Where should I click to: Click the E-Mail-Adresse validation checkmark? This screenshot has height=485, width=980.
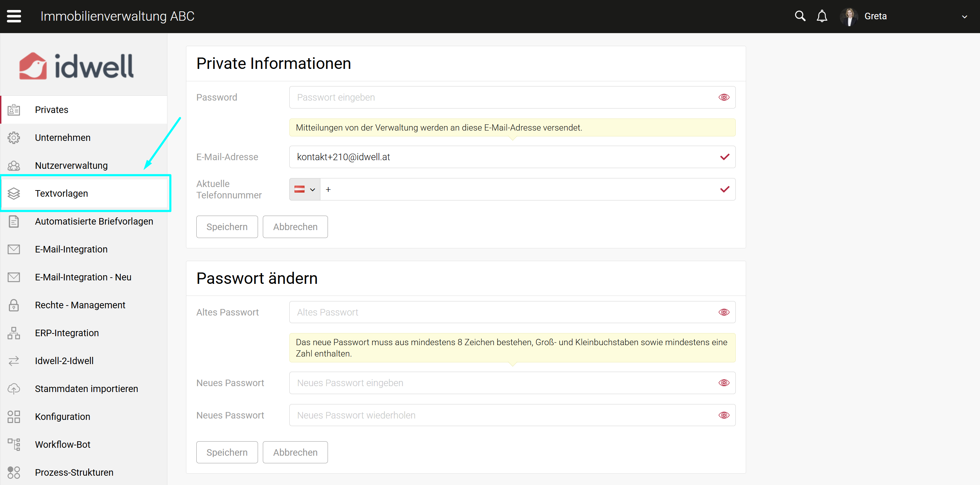tap(724, 157)
